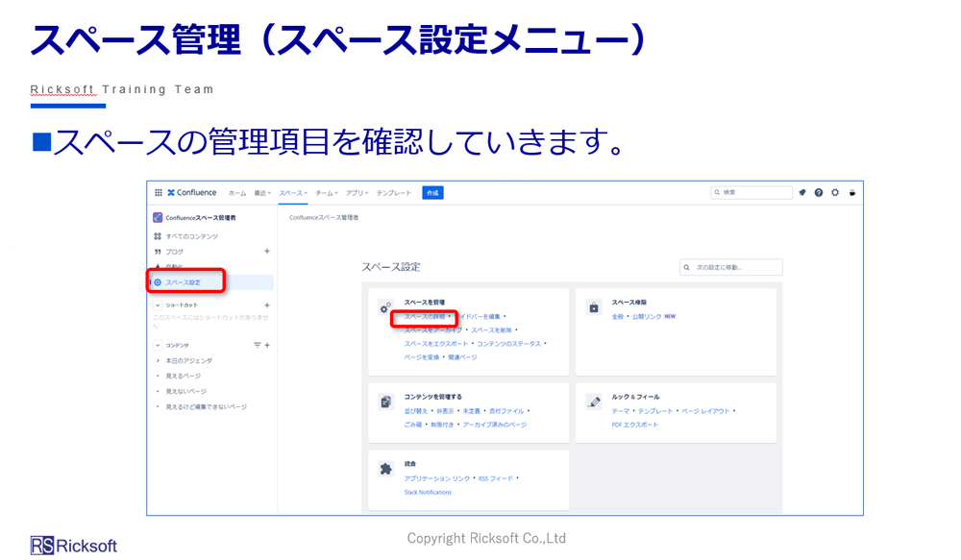Screen dimensions: 961x560
Task: Click the スペースを管理 gears icon
Action: click(x=385, y=307)
